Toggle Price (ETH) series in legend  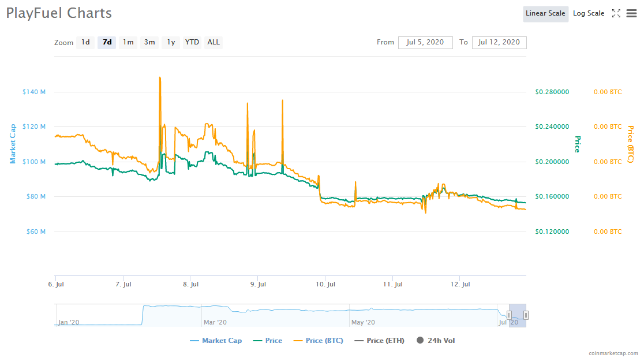[x=380, y=341]
